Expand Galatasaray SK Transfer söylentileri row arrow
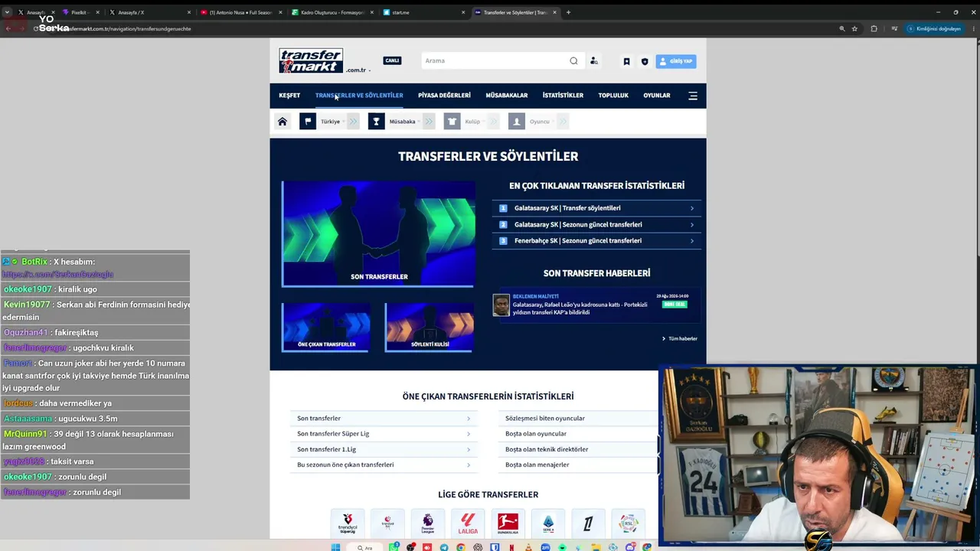 [x=692, y=208]
